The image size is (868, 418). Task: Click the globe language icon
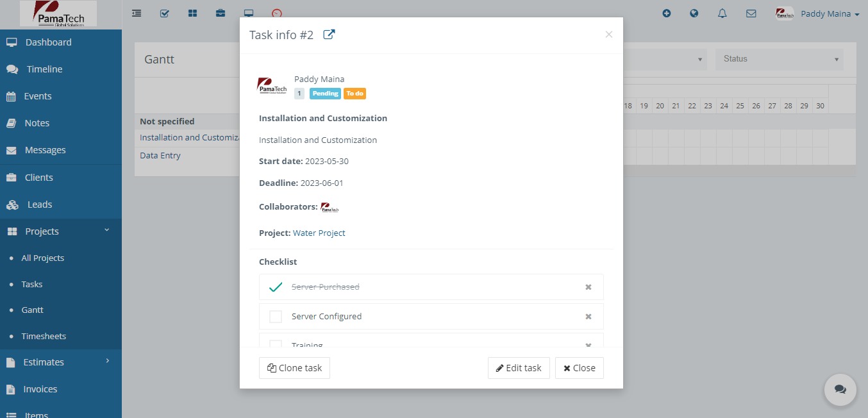coord(694,13)
